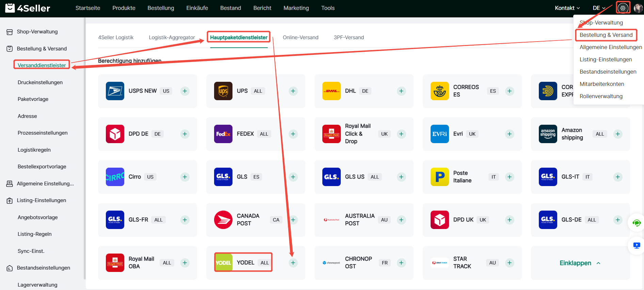Open Bestellung in top navigation
Viewport: 644px width, 290px height.
pos(161,8)
